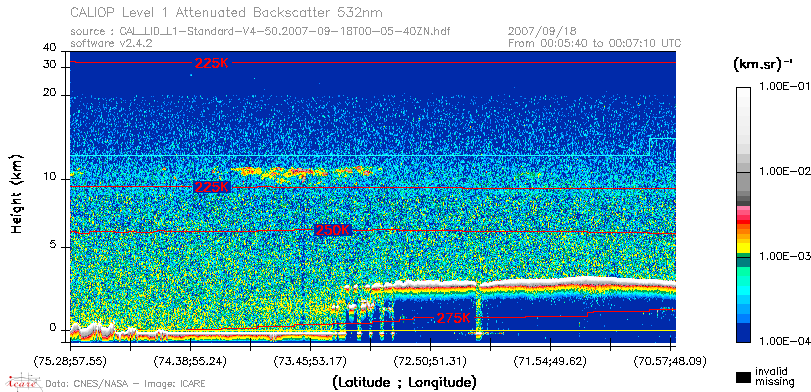The height and width of the screenshot is (392, 811).
Task: Click the "From 00:05:40 to 00:07:10 UTC" text
Action: [x=594, y=43]
